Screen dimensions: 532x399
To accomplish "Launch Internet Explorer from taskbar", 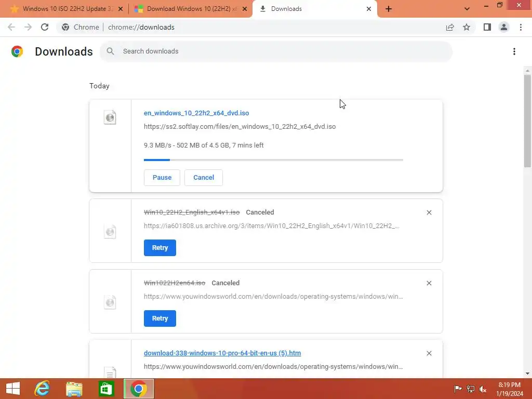I will [43, 389].
